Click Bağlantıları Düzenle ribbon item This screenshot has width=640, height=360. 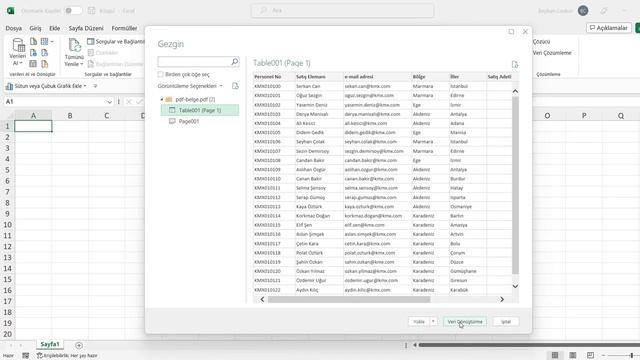(116, 64)
